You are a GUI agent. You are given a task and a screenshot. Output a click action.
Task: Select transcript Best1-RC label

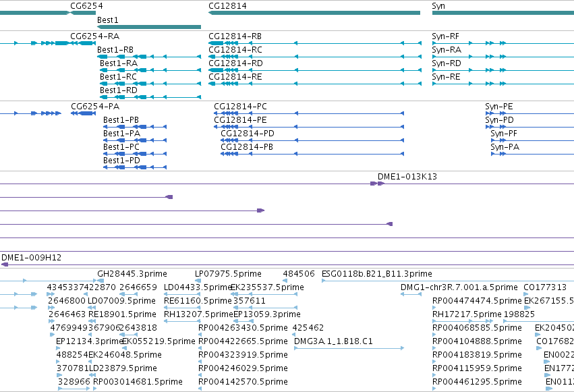(118, 77)
